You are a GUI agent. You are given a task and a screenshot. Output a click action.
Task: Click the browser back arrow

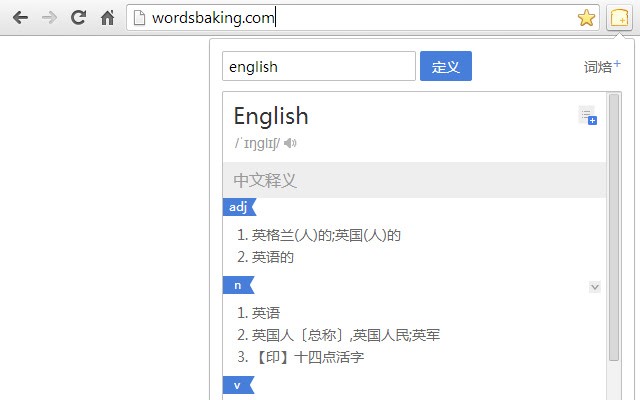pyautogui.click(x=20, y=17)
